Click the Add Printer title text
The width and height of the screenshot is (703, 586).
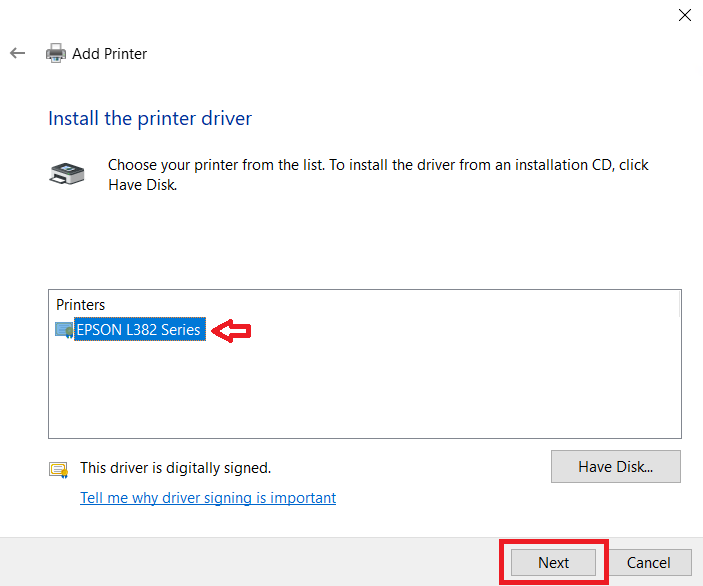pyautogui.click(x=110, y=54)
